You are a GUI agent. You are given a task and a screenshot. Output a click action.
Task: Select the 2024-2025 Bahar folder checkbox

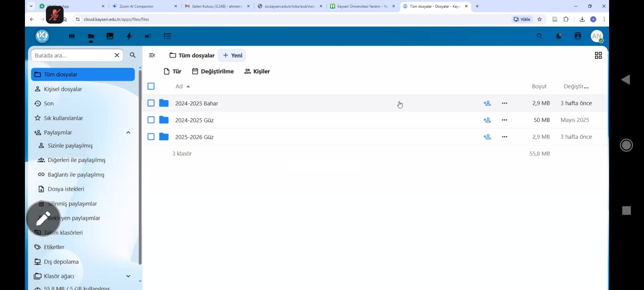point(151,103)
